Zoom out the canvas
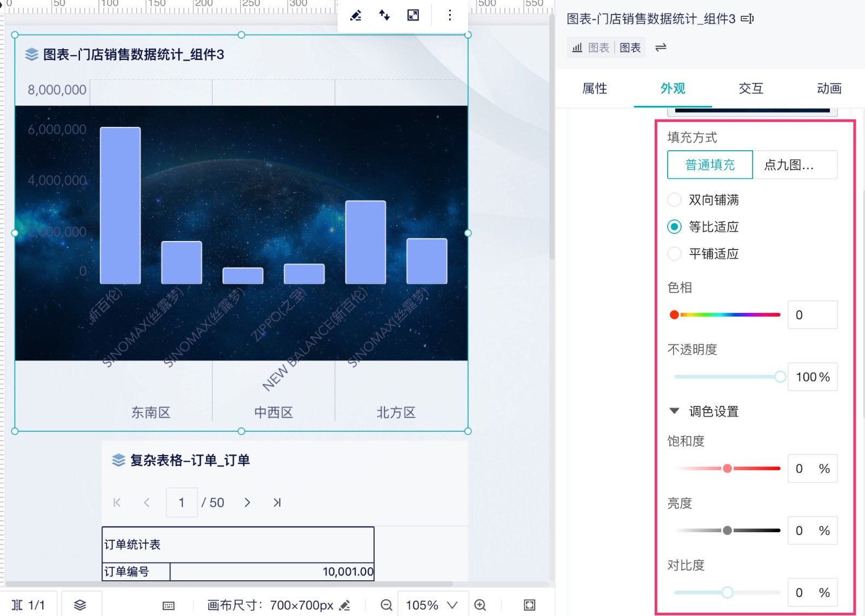This screenshot has width=865, height=616. pos(387,605)
